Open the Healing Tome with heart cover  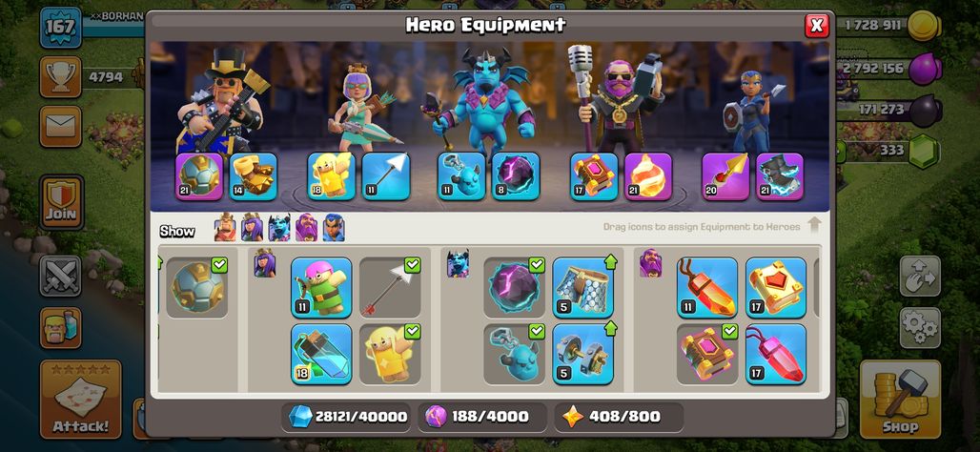click(776, 288)
